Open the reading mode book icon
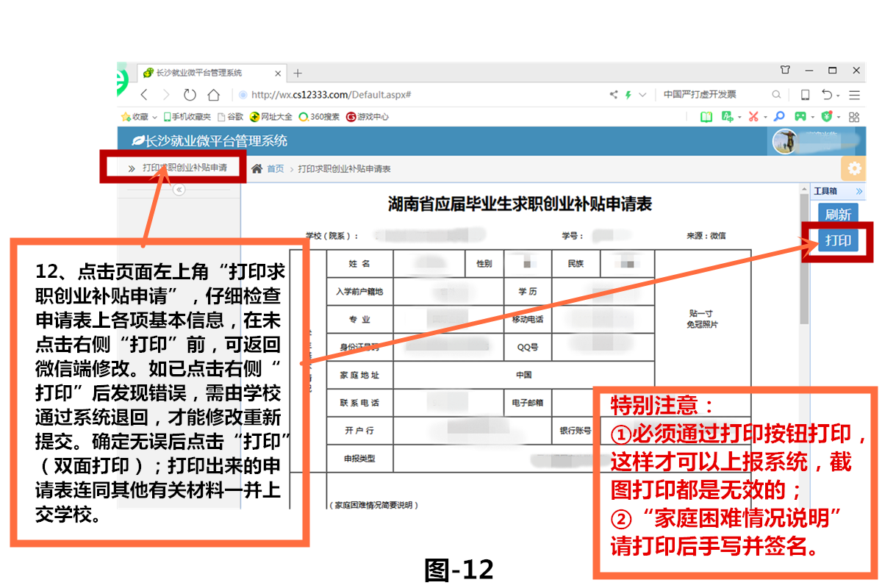The height and width of the screenshot is (588, 882). pos(706,116)
